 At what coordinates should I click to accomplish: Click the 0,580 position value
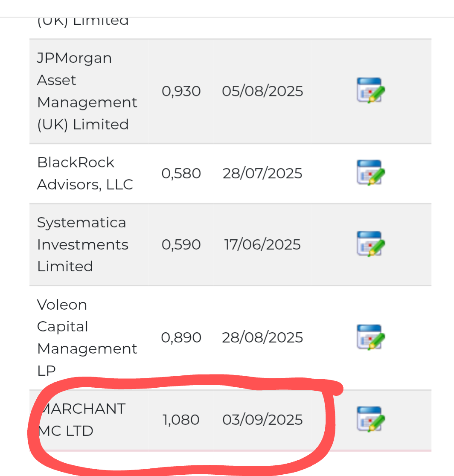tap(181, 173)
